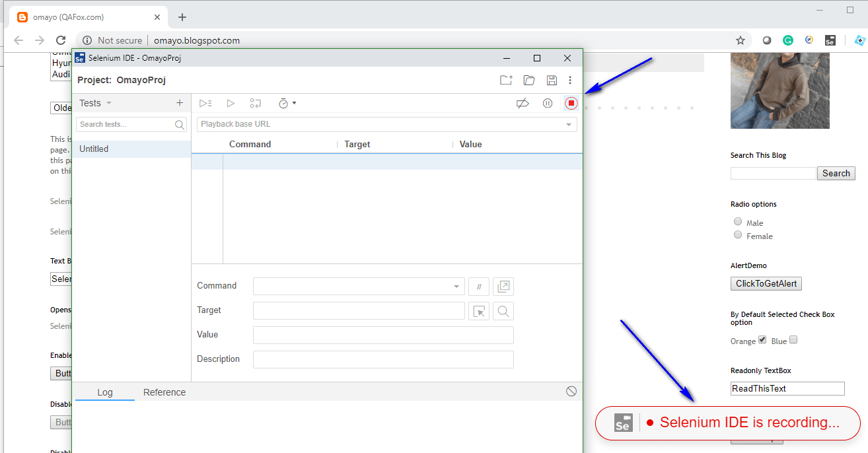Image resolution: width=868 pixels, height=453 pixels.
Task: Switch to the Reference tab
Action: pyautogui.click(x=164, y=392)
